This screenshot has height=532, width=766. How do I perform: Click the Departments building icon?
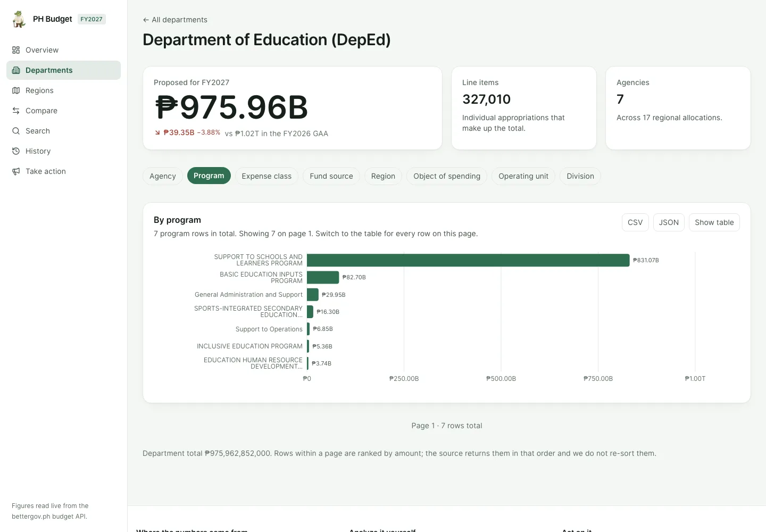pos(16,70)
